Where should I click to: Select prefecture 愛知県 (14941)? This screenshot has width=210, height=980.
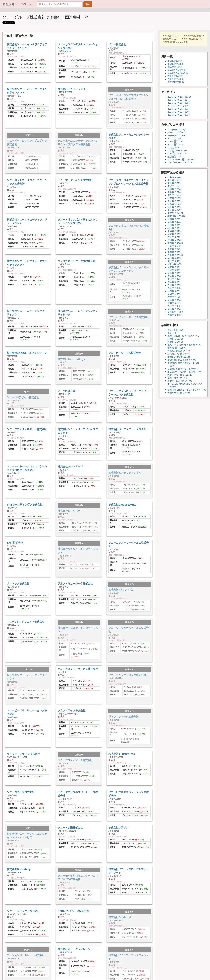(x=175, y=243)
